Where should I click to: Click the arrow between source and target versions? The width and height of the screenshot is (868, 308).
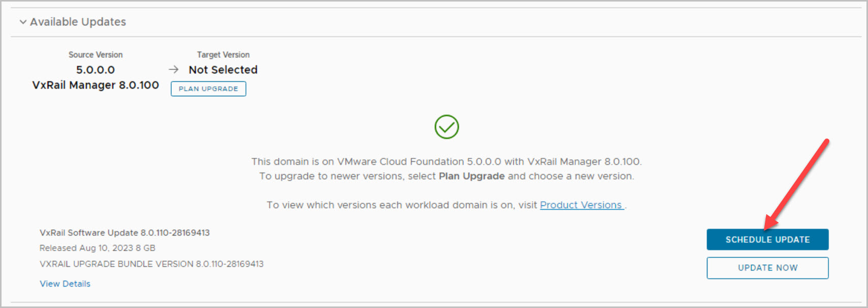174,70
